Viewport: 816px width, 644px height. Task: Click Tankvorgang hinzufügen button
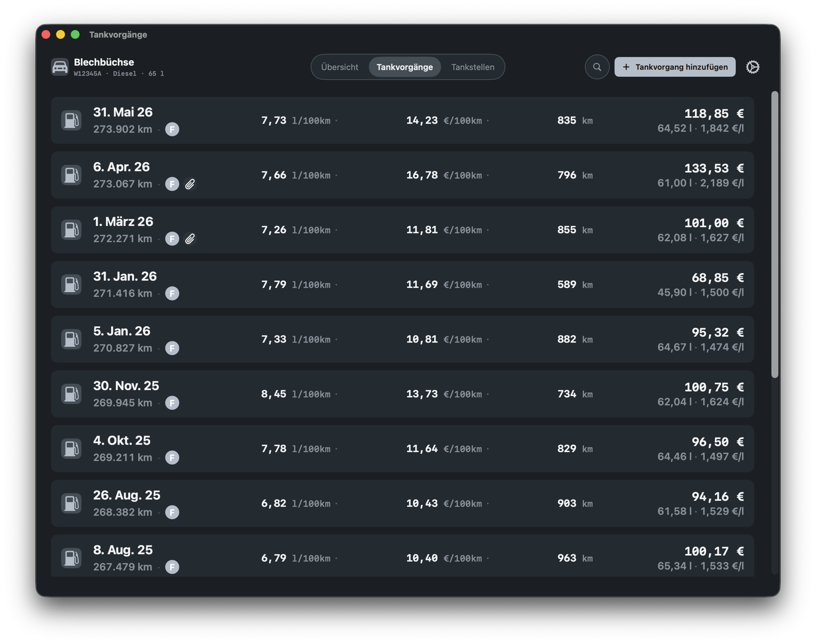(675, 67)
